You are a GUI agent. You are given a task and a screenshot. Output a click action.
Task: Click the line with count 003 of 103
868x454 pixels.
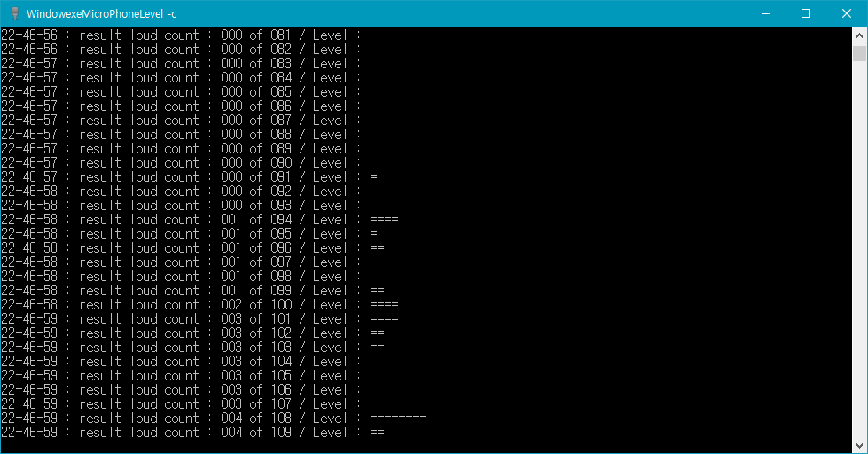click(192, 348)
